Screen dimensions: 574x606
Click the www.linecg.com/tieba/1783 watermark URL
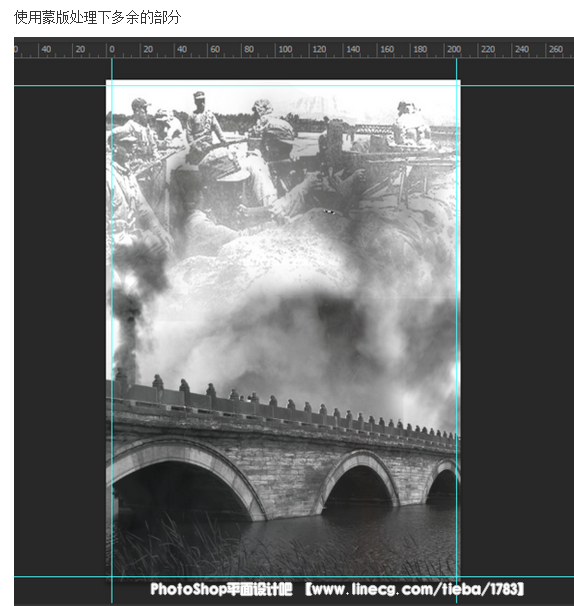point(415,589)
